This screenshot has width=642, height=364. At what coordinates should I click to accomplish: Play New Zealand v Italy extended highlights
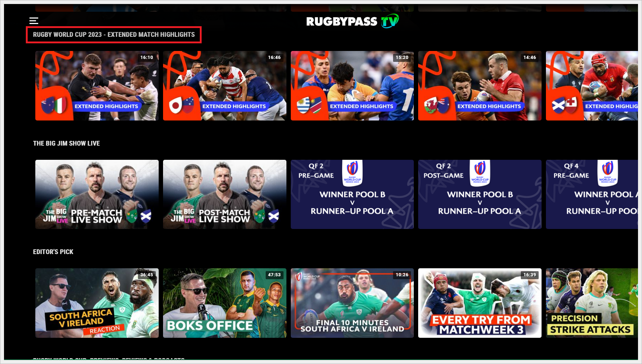coord(97,86)
